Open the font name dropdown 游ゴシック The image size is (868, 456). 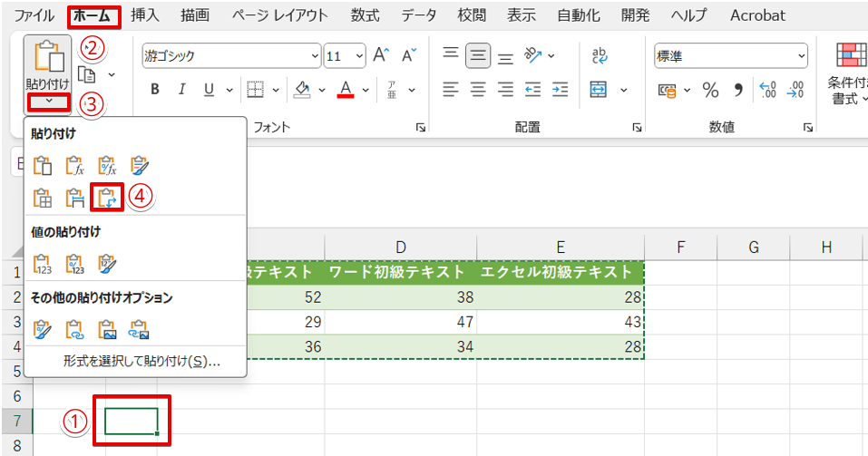(231, 56)
